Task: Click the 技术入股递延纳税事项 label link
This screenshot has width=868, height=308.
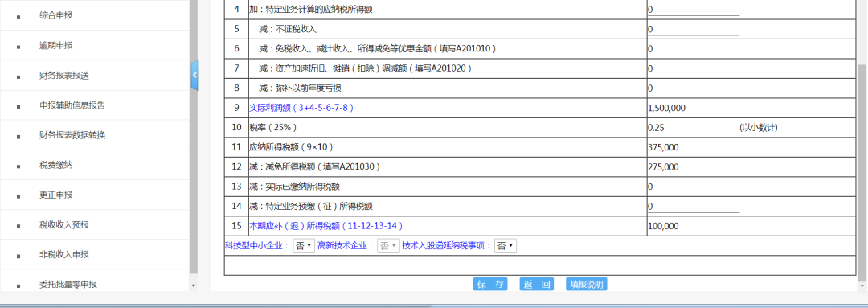Action: (x=447, y=246)
